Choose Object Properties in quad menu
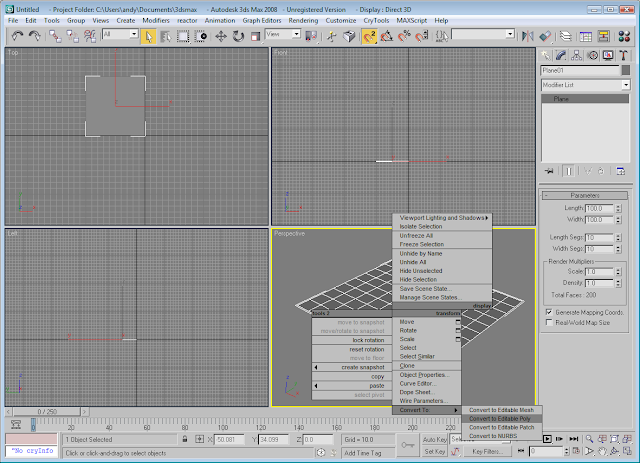Image resolution: width=640 pixels, height=463 pixels. click(424, 375)
